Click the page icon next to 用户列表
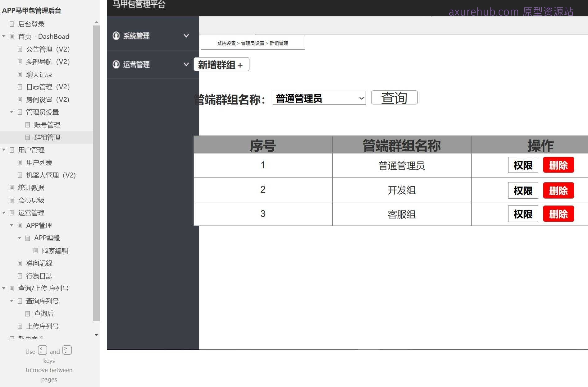 point(20,162)
